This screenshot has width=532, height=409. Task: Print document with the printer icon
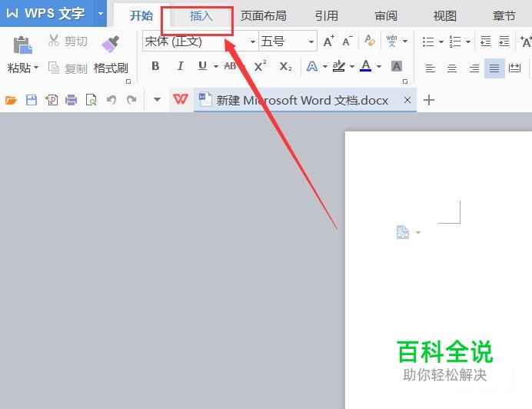71,100
